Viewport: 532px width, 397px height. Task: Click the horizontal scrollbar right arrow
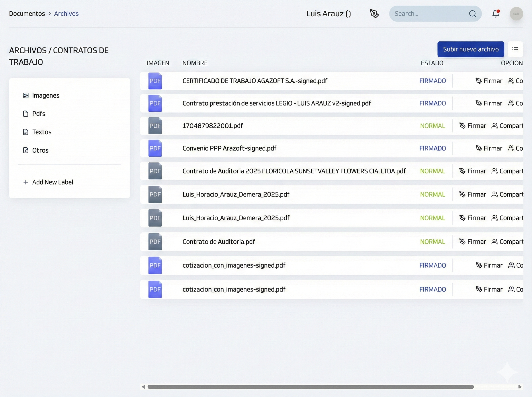click(520, 387)
